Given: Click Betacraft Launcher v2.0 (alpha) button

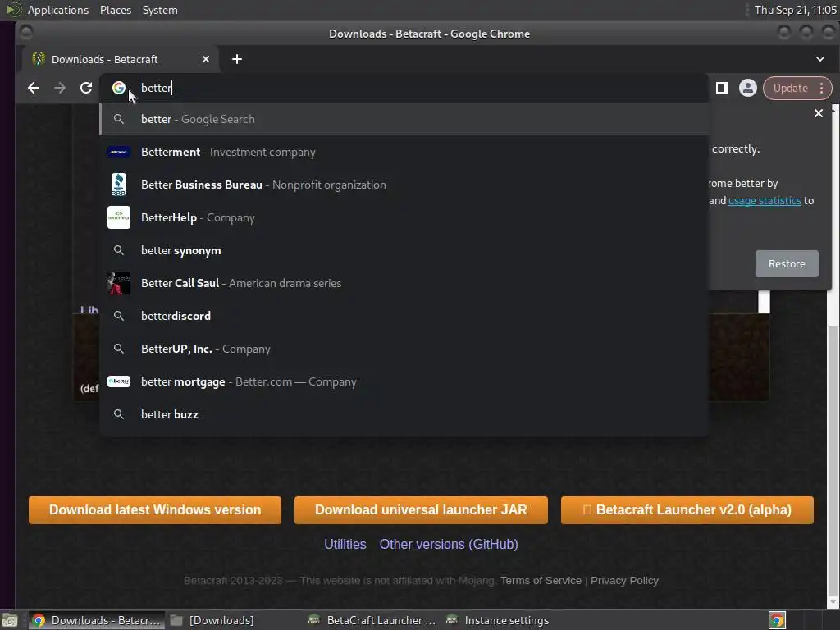Looking at the screenshot, I should tap(687, 509).
